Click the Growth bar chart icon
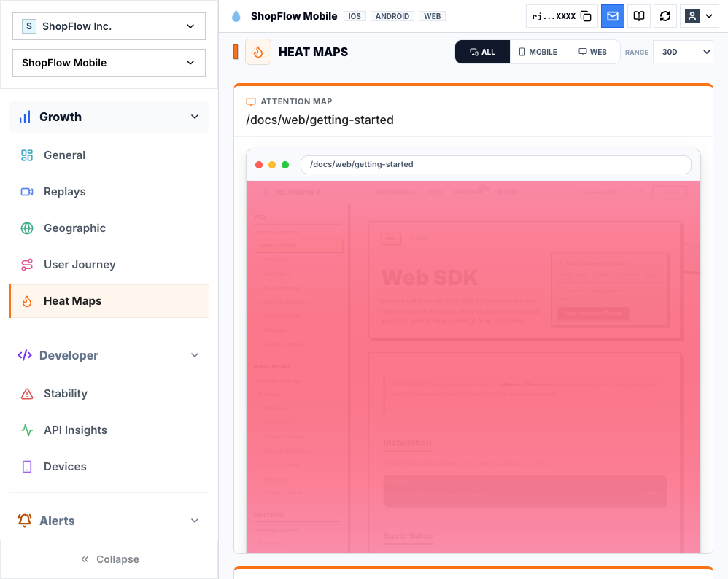Screen dimensions: 728x579 25,117
